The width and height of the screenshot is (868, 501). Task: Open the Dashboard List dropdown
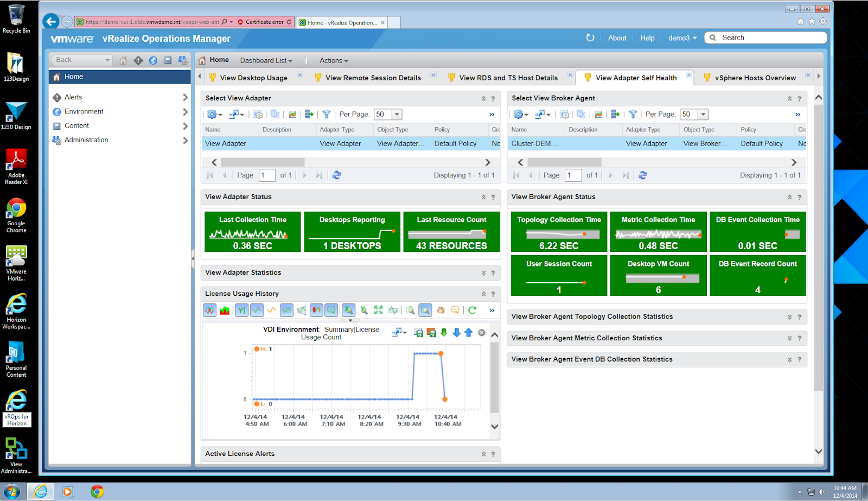[x=266, y=61]
